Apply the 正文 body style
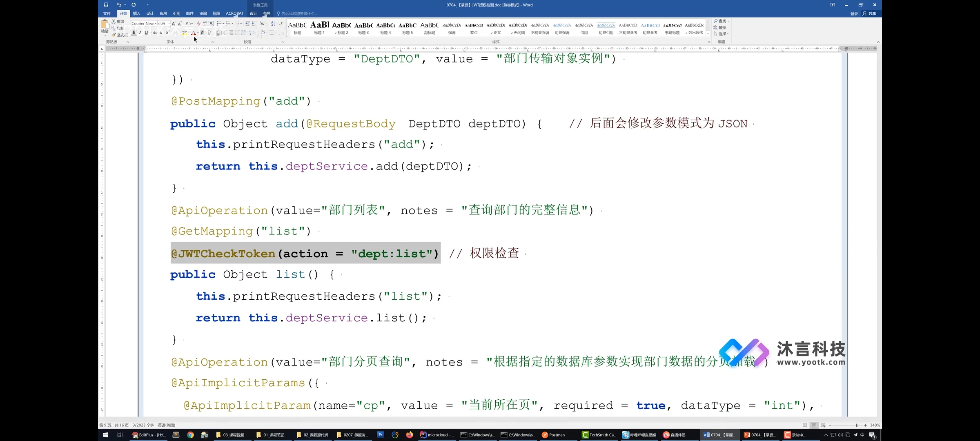980x441 pixels. pos(496,28)
